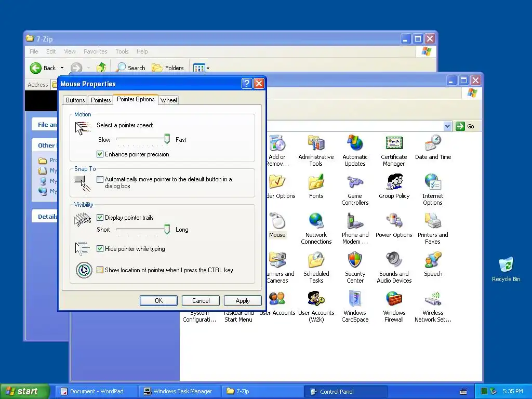This screenshot has width=532, height=399.
Task: Click the Go button in Control Panel
Action: (465, 126)
